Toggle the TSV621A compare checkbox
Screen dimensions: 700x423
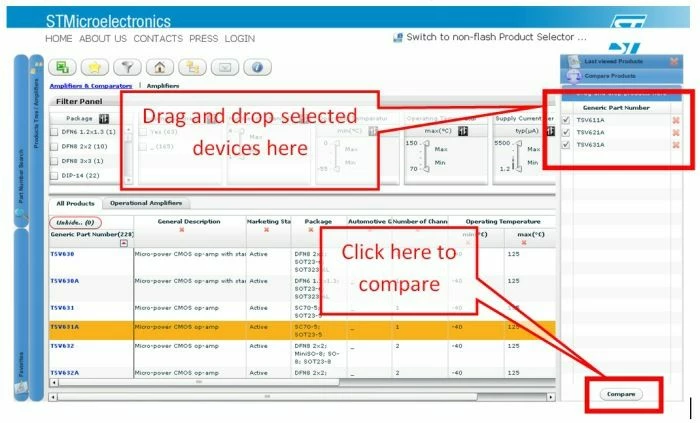point(566,133)
